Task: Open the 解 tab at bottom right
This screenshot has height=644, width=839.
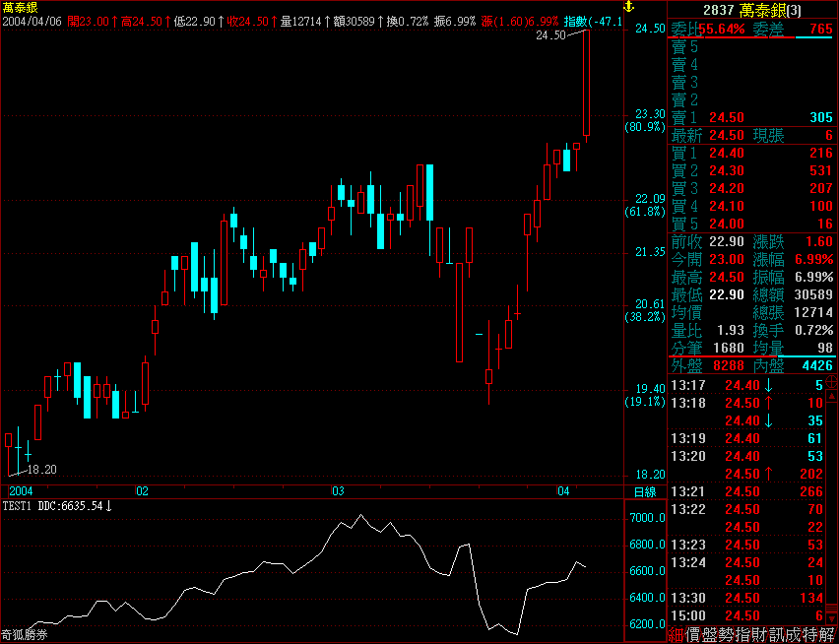Action: tap(827, 635)
